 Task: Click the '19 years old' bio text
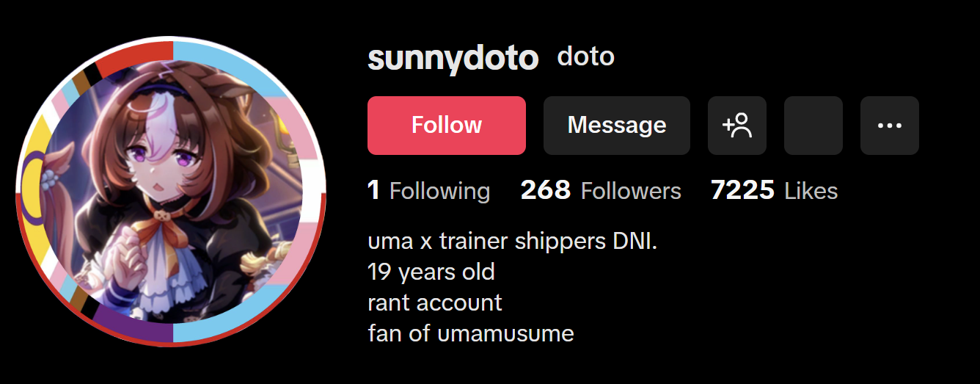tap(431, 272)
